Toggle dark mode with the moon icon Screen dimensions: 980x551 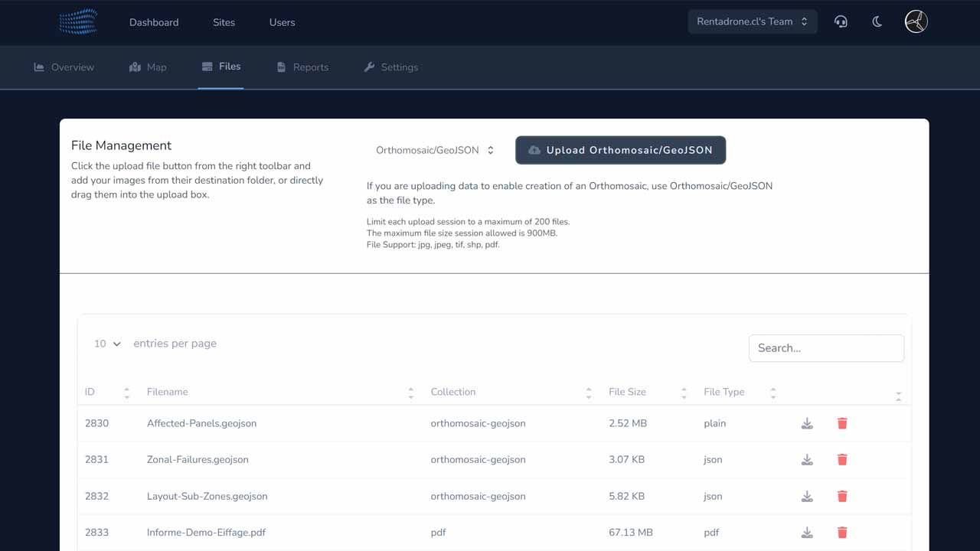(x=877, y=22)
